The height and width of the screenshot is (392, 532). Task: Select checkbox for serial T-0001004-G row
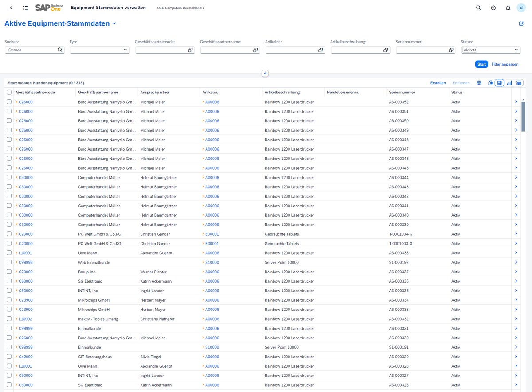[x=9, y=234]
